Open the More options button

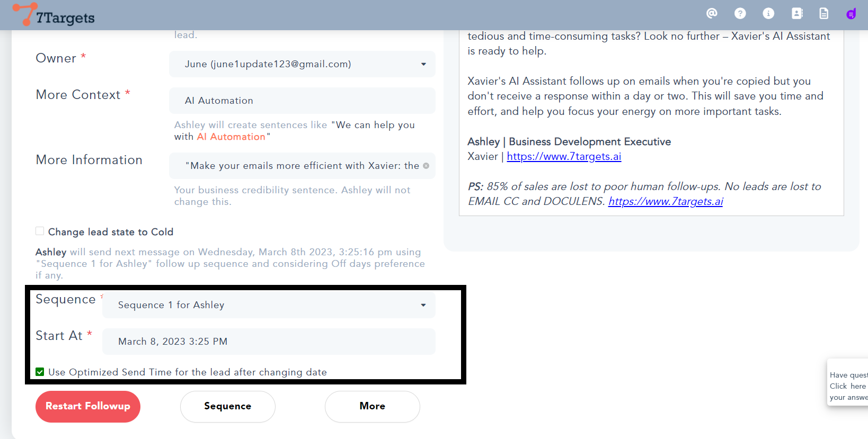point(372,406)
